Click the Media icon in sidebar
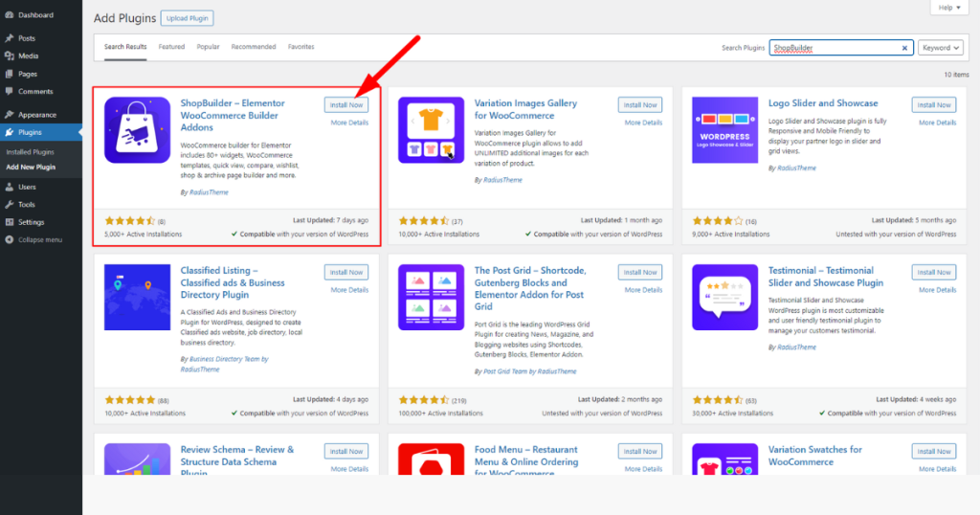Viewport: 980px width, 515px height. [x=9, y=56]
